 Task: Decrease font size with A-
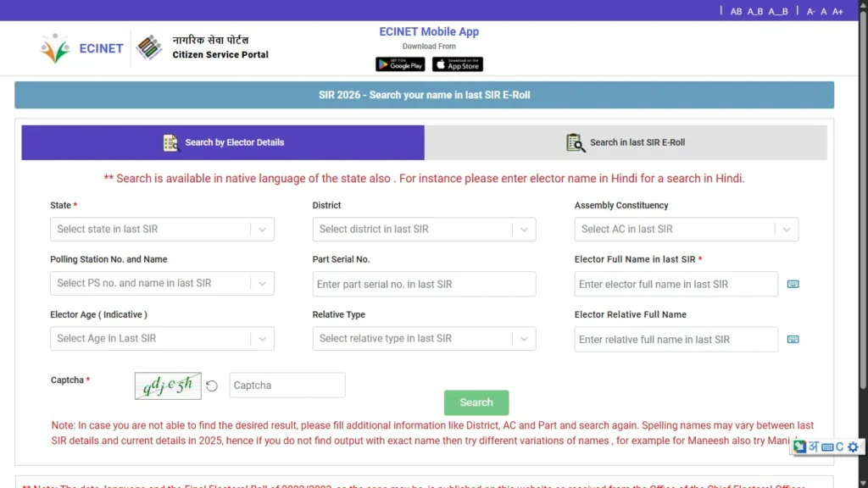tap(810, 11)
